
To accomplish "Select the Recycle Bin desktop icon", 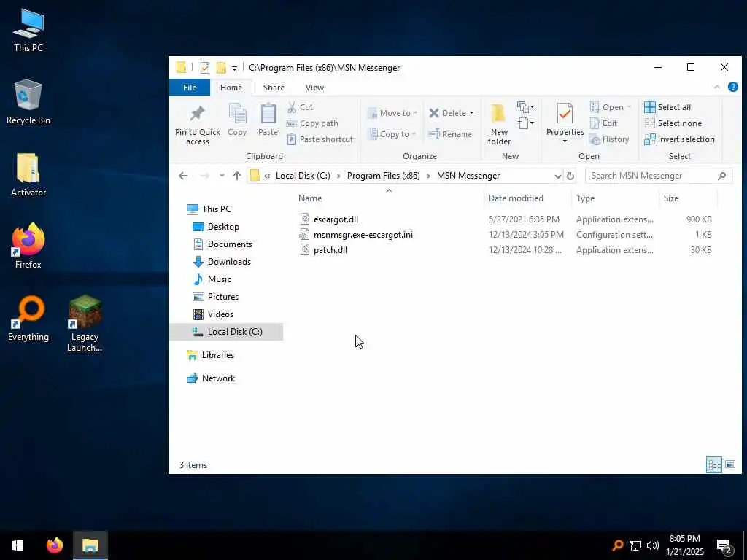I will 28,102.
